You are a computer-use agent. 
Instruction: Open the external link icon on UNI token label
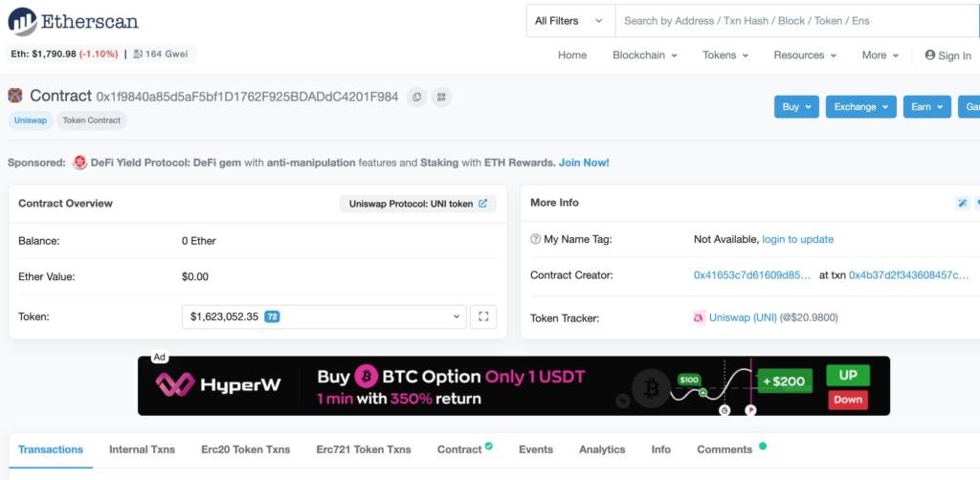(482, 204)
